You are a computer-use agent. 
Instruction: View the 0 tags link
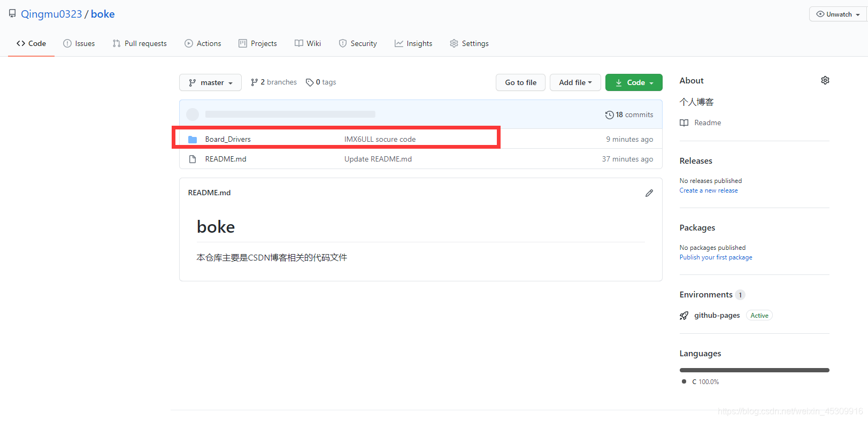pyautogui.click(x=321, y=82)
